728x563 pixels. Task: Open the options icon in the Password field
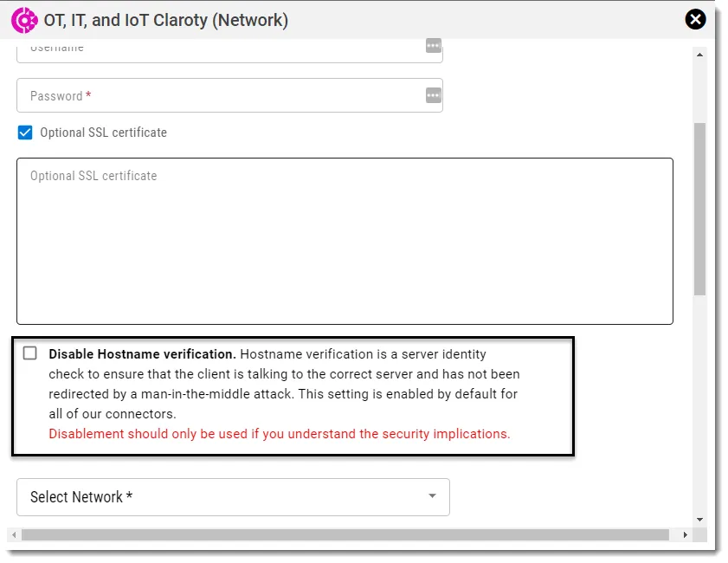[433, 95]
